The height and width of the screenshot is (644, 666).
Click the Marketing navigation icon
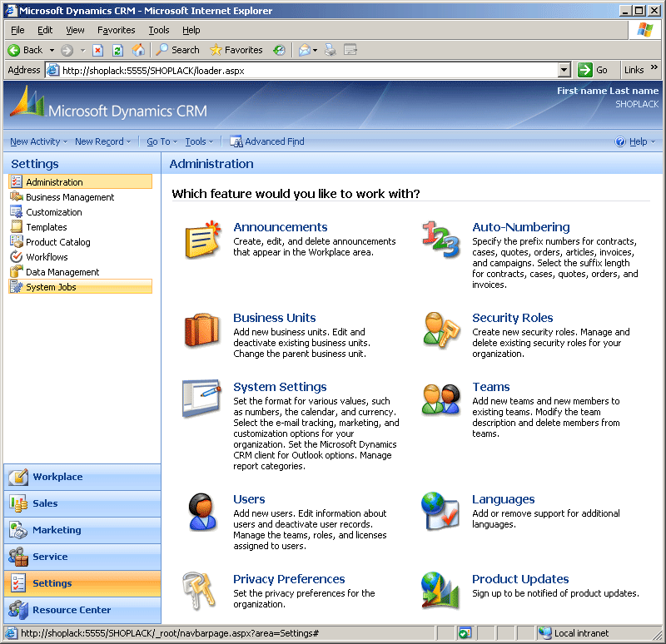pyautogui.click(x=18, y=530)
